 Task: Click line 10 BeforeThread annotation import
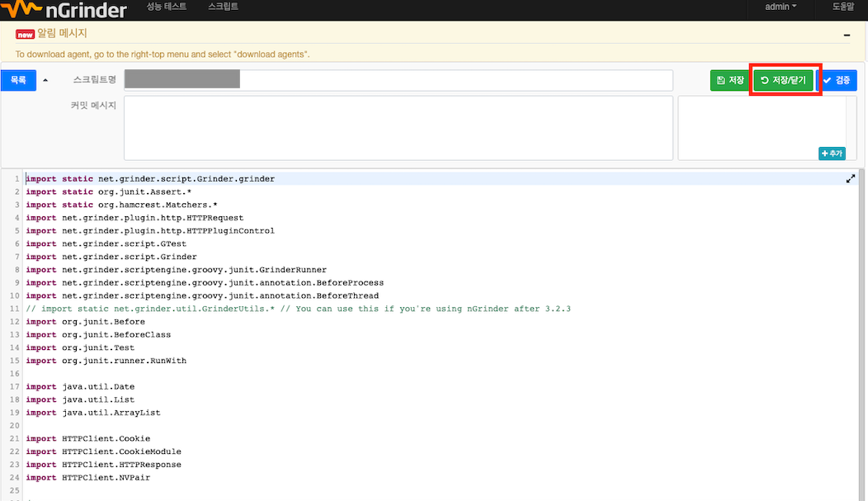202,295
